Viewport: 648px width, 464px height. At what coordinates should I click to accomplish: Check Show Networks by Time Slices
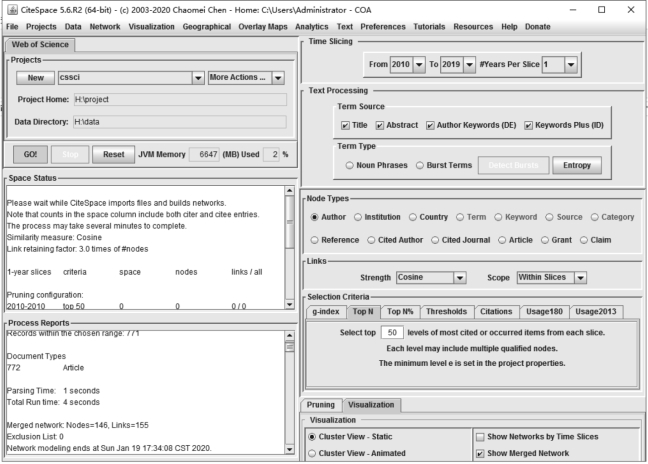(481, 437)
